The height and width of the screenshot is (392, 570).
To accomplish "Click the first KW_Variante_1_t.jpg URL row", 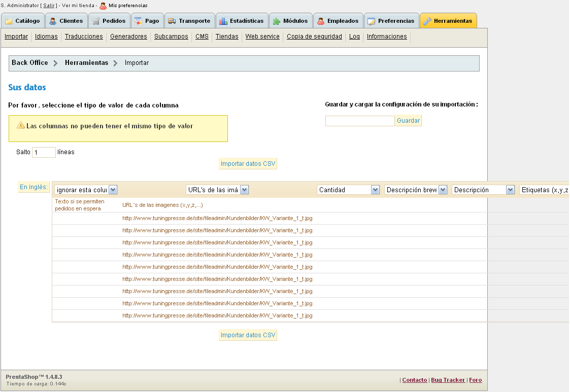I will (217, 219).
